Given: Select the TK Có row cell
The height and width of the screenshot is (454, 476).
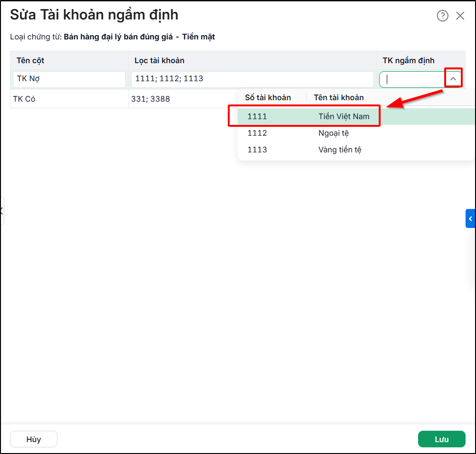Looking at the screenshot, I should [69, 99].
